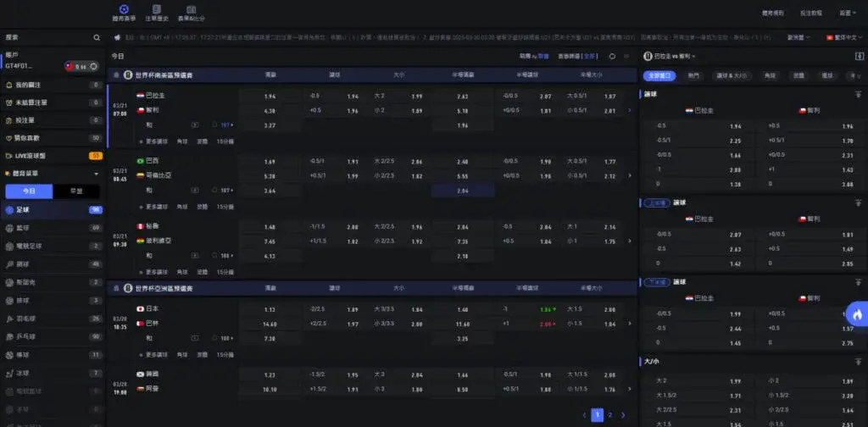868x427 pixels.
Task: Select 角球 tab in right betting panel
Action: coord(770,75)
